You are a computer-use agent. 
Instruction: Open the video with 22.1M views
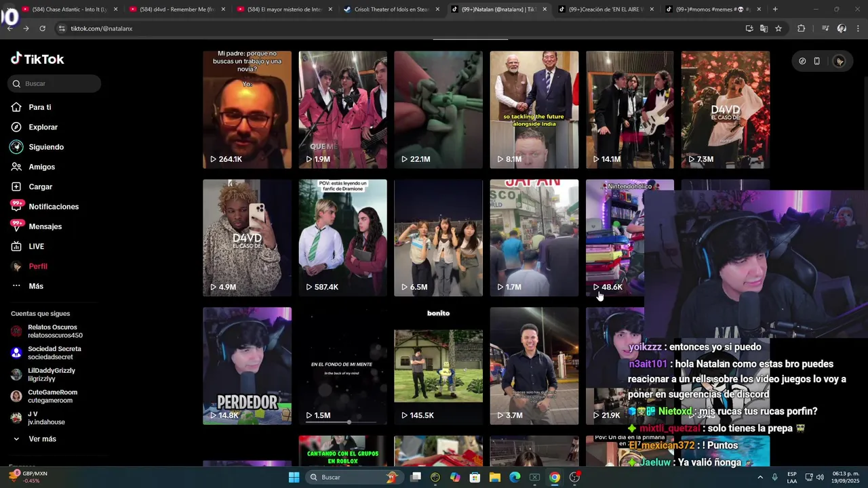(x=438, y=109)
